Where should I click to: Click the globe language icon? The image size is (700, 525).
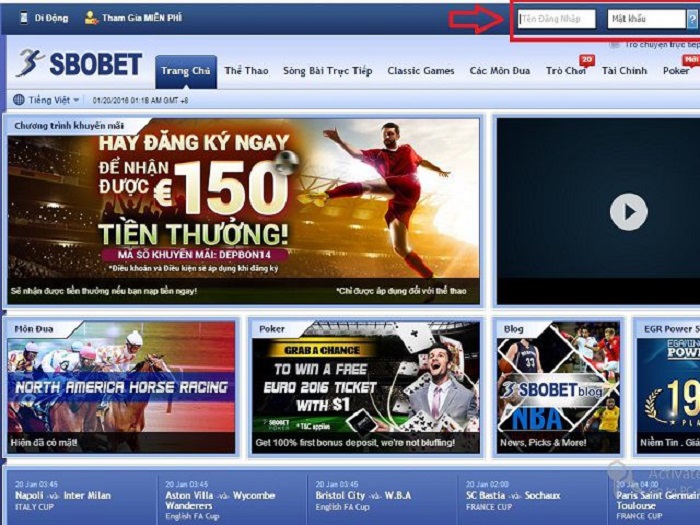point(18,100)
